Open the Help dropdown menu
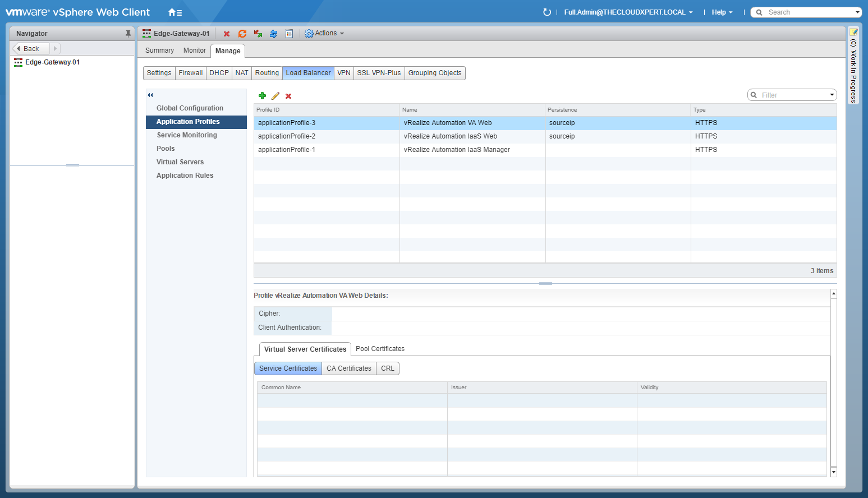Viewport: 868px width, 498px height. [x=722, y=12]
